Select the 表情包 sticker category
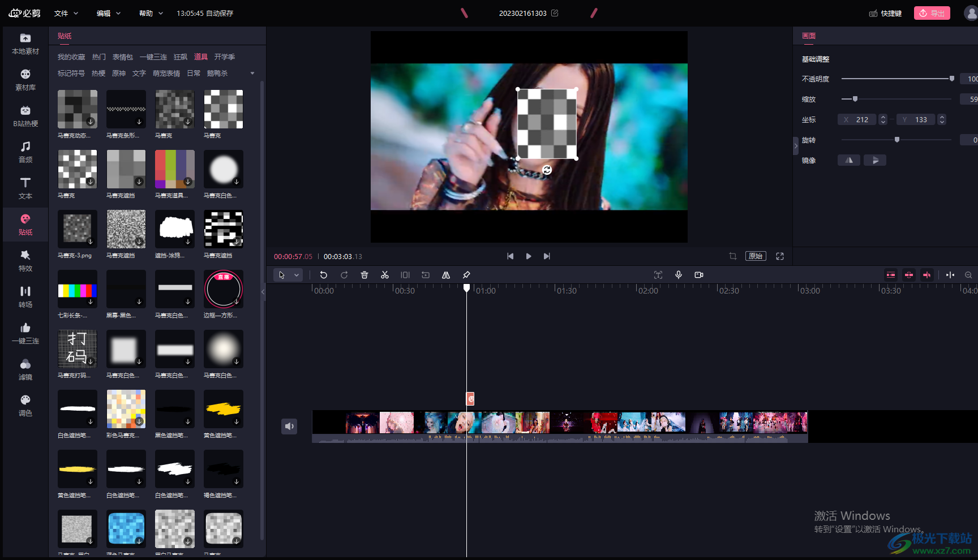Screen dimensions: 978x560 click(x=123, y=57)
